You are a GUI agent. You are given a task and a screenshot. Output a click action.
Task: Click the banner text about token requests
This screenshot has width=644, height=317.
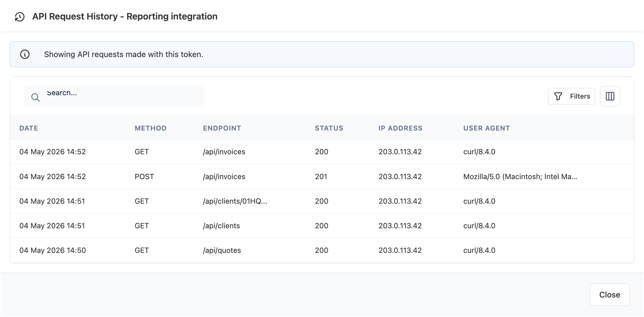pos(124,54)
